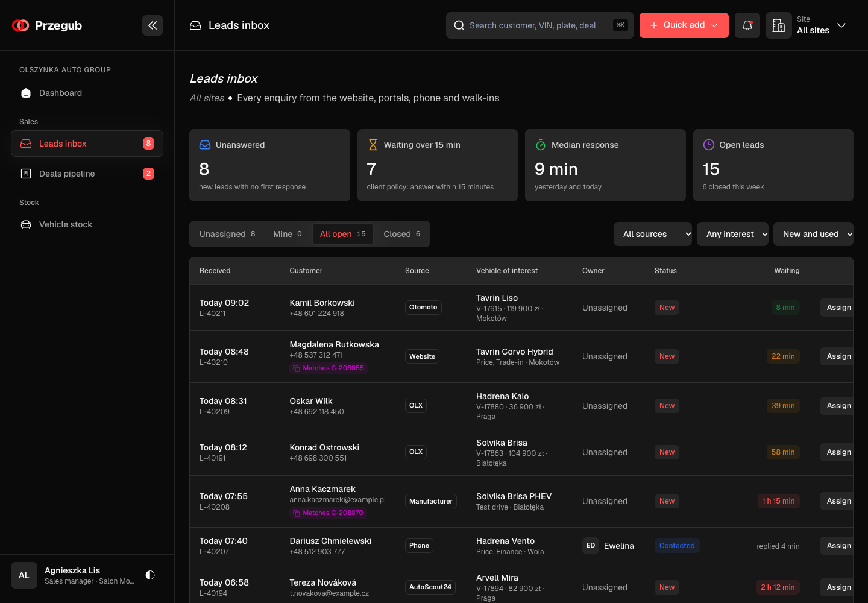
Task: Go to Dashboard in sidebar
Action: click(x=87, y=93)
